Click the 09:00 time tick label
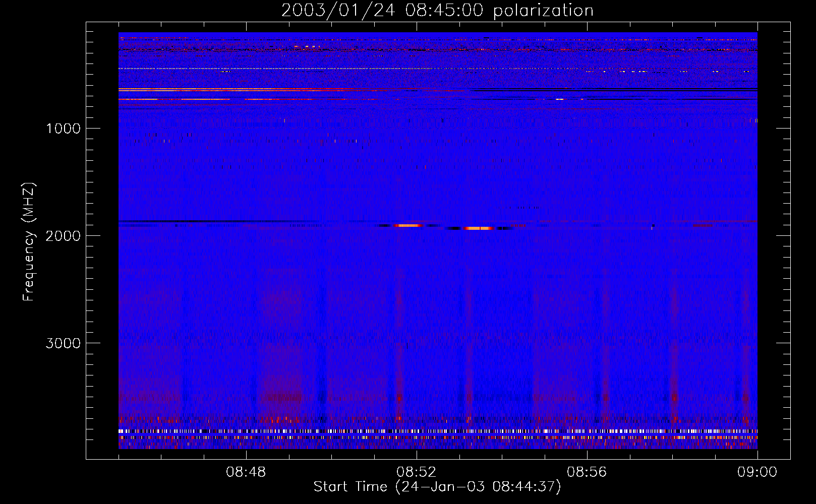 pos(757,472)
